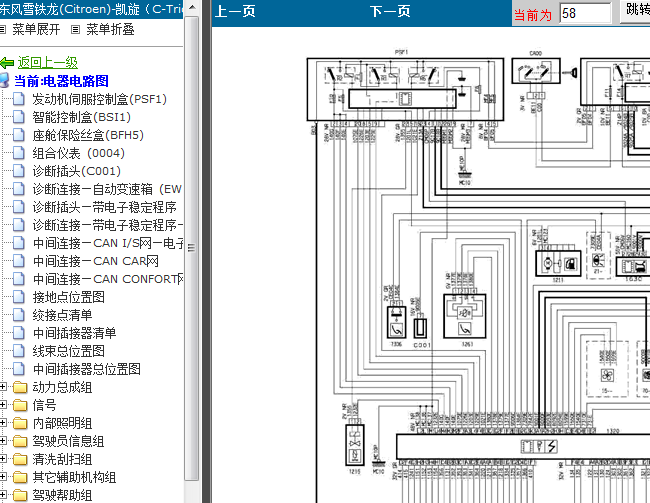
Task: Open 中间插接器清单 entry
Action: [x=74, y=333]
